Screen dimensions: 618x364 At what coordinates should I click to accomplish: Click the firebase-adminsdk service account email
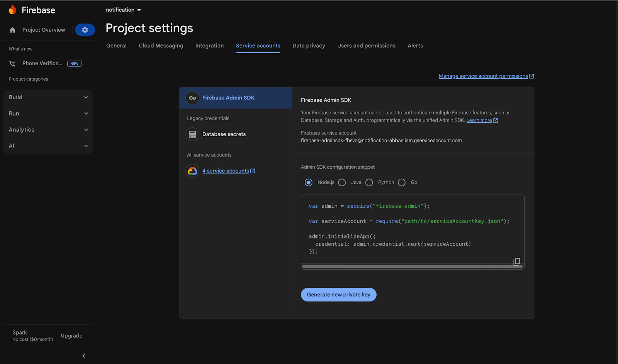pyautogui.click(x=381, y=141)
